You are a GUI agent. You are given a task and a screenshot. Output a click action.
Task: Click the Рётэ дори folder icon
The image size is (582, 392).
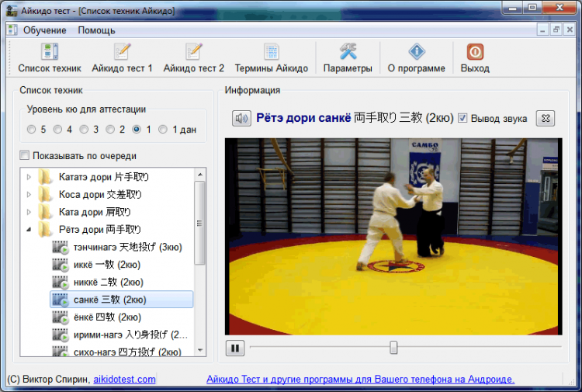[45, 230]
